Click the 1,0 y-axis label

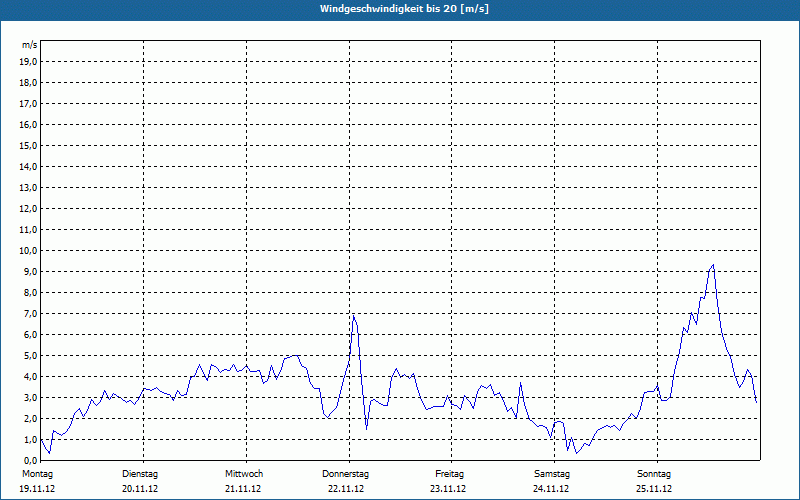click(31, 440)
